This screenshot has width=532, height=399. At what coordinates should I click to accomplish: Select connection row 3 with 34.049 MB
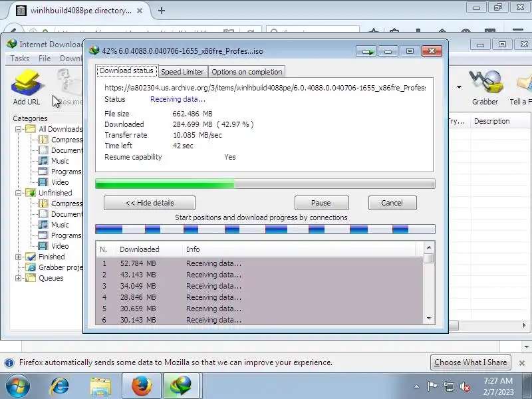coord(259,286)
